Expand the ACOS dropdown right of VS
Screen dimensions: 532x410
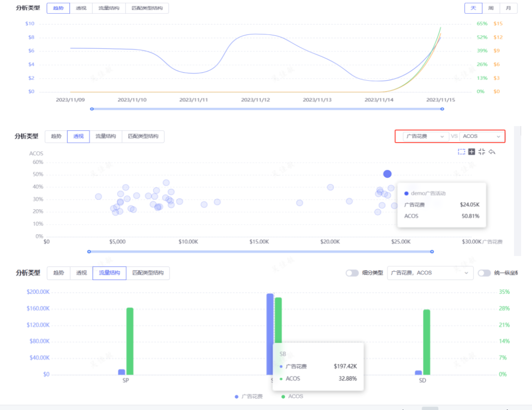481,136
